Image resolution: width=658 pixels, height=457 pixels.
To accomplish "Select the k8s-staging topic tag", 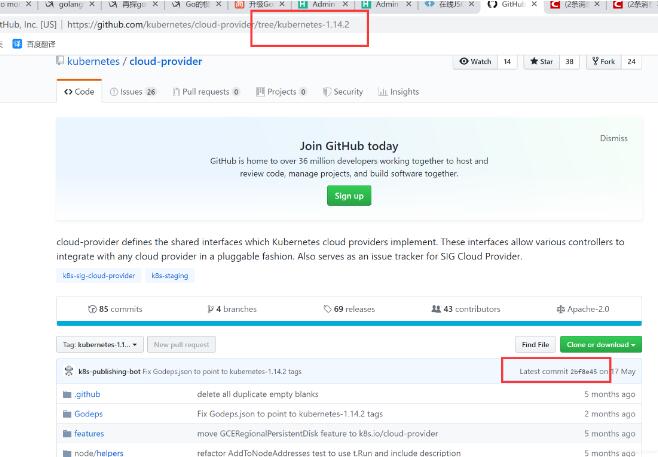I will pyautogui.click(x=170, y=276).
